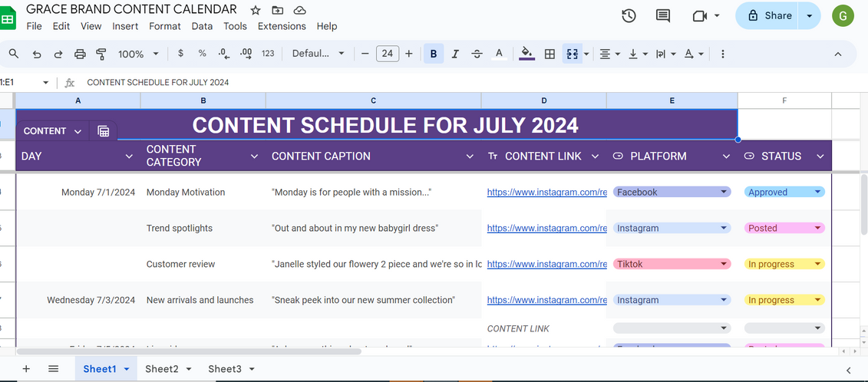Open merge type dropdown arrow
The width and height of the screenshot is (868, 382).
coord(586,54)
